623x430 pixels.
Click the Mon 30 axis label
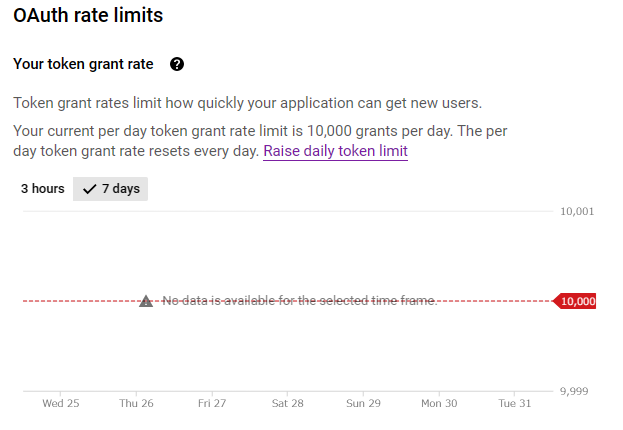point(439,403)
